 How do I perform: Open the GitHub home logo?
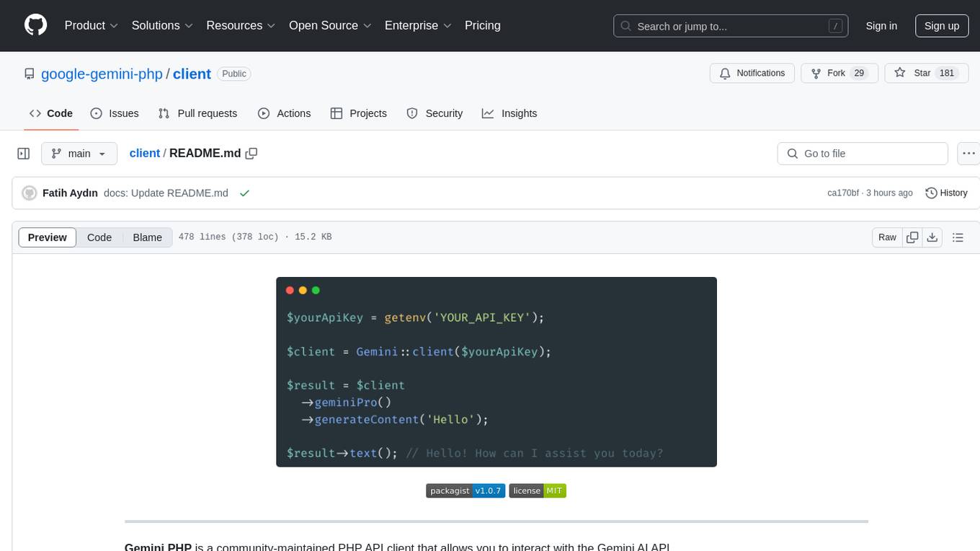tap(35, 25)
